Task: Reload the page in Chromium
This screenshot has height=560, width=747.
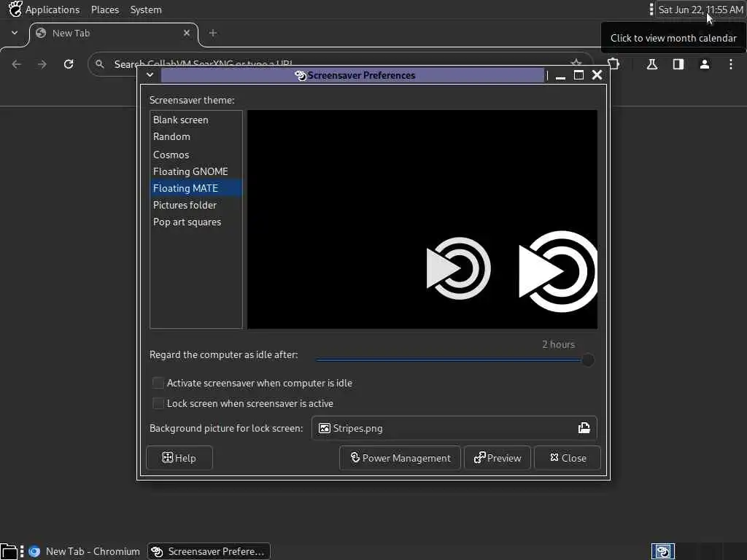Action: pyautogui.click(x=69, y=64)
